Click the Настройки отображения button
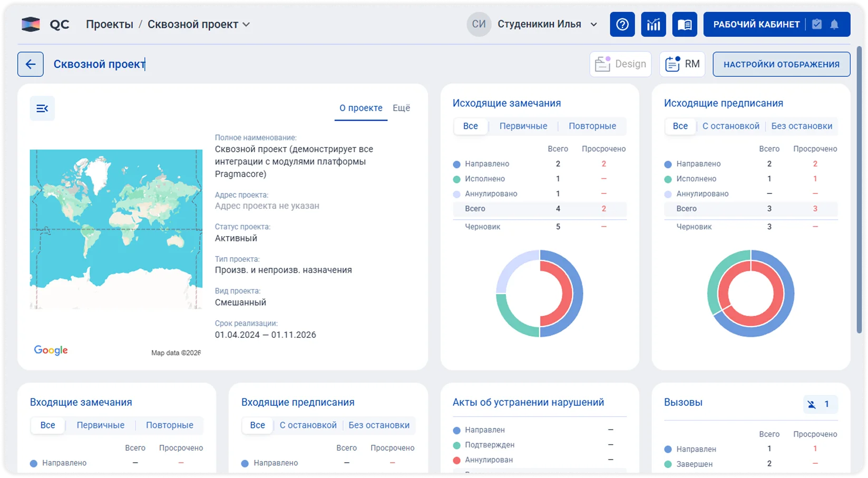This screenshot has height=478, width=868. click(x=781, y=64)
